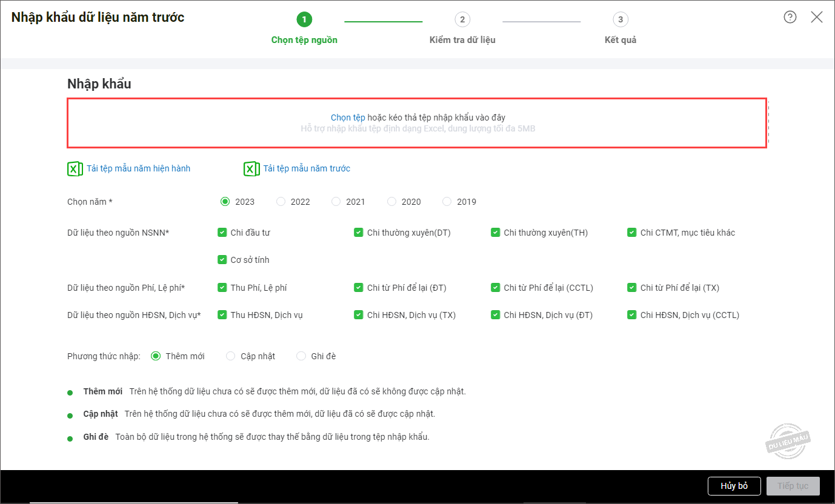Click step 1 circle Chọn tệp nguồn
This screenshot has width=835, height=504.
[x=304, y=20]
